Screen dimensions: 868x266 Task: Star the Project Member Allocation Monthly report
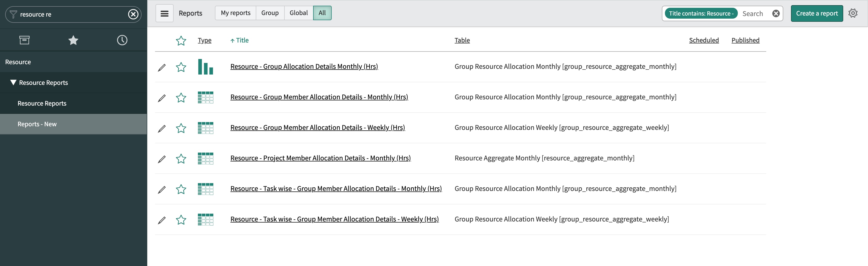pyautogui.click(x=181, y=159)
